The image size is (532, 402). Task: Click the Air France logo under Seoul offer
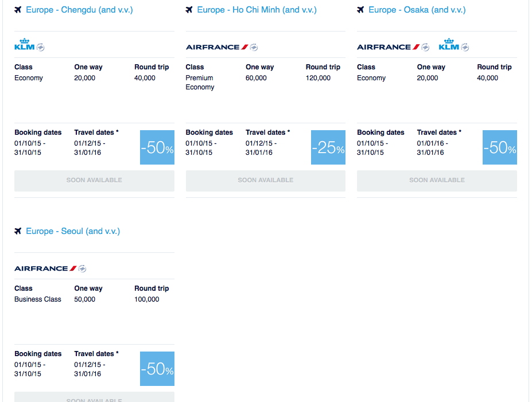tap(50, 268)
